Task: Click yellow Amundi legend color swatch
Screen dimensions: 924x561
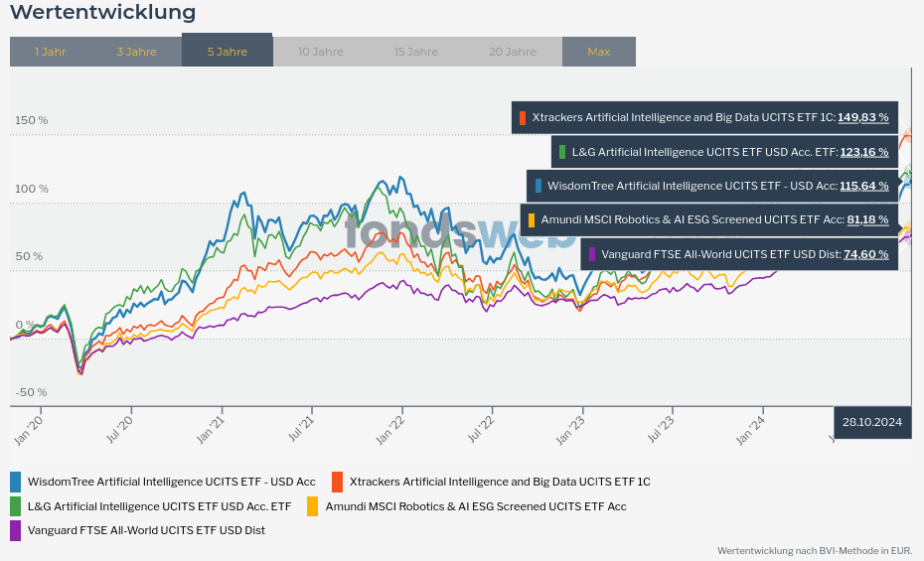Action: [312, 506]
